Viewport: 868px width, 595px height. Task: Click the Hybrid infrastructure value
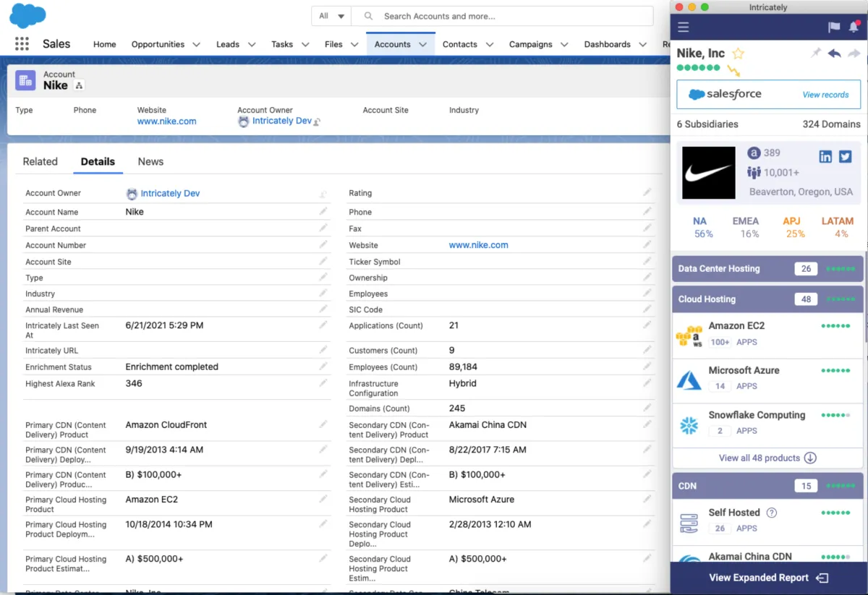(462, 383)
